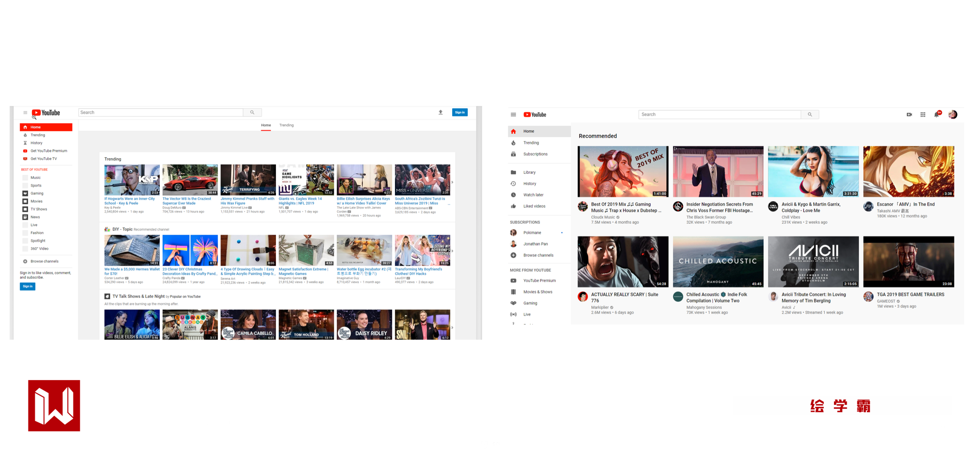Screen dimensions: 980x451
Task: Click the red icon beside Get YouTube Premium
Action: click(x=25, y=151)
